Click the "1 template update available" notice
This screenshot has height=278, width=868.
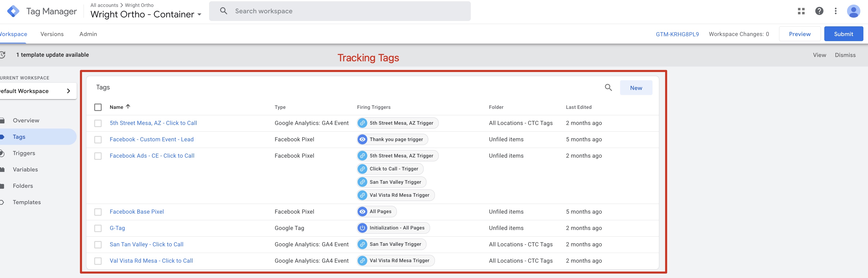click(x=53, y=55)
